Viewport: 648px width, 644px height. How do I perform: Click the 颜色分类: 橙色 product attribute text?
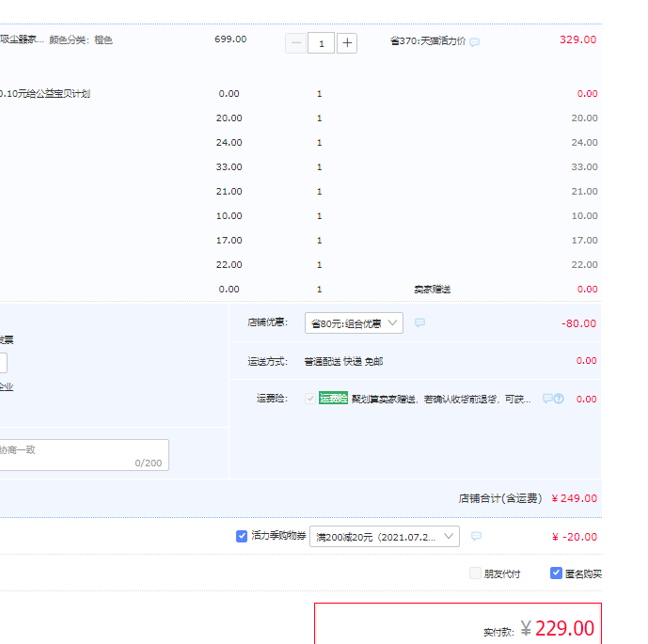pos(81,40)
